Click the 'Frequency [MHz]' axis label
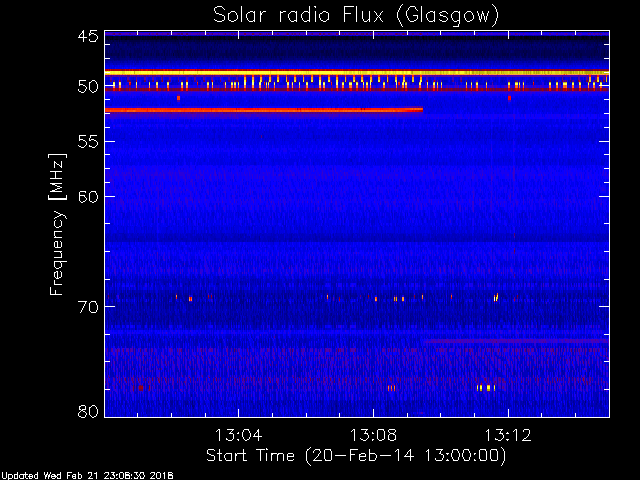The height and width of the screenshot is (480, 640). (x=58, y=224)
